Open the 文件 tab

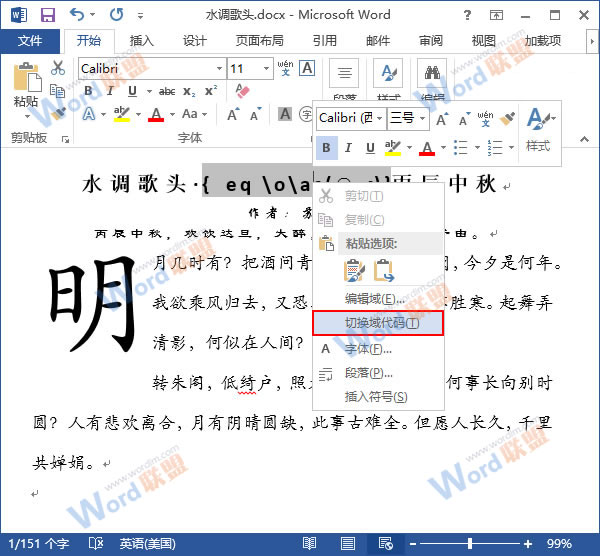tap(30, 41)
